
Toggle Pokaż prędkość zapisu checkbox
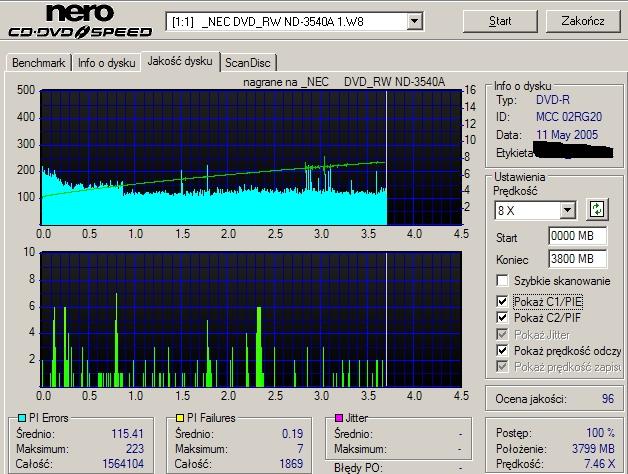tap(502, 367)
